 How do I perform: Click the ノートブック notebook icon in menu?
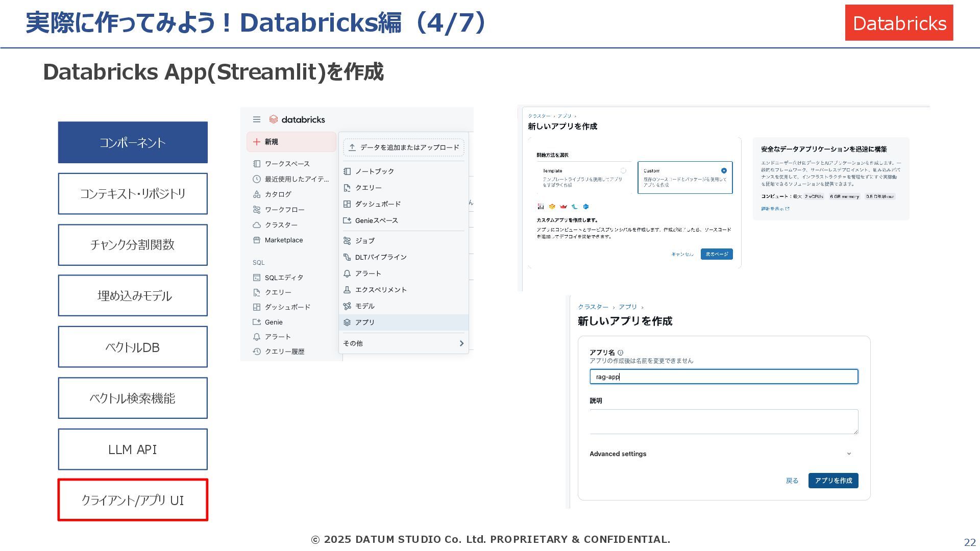tap(347, 171)
